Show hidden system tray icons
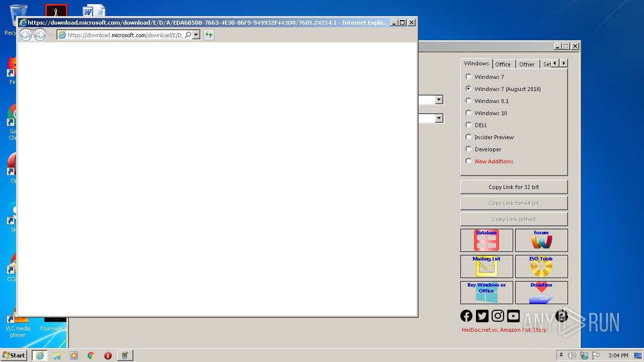Image resolution: width=644 pixels, height=362 pixels. point(561,355)
